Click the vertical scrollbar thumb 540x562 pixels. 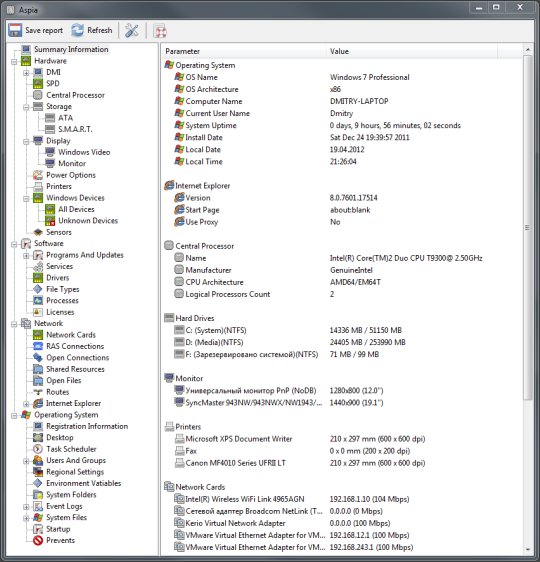click(527, 227)
